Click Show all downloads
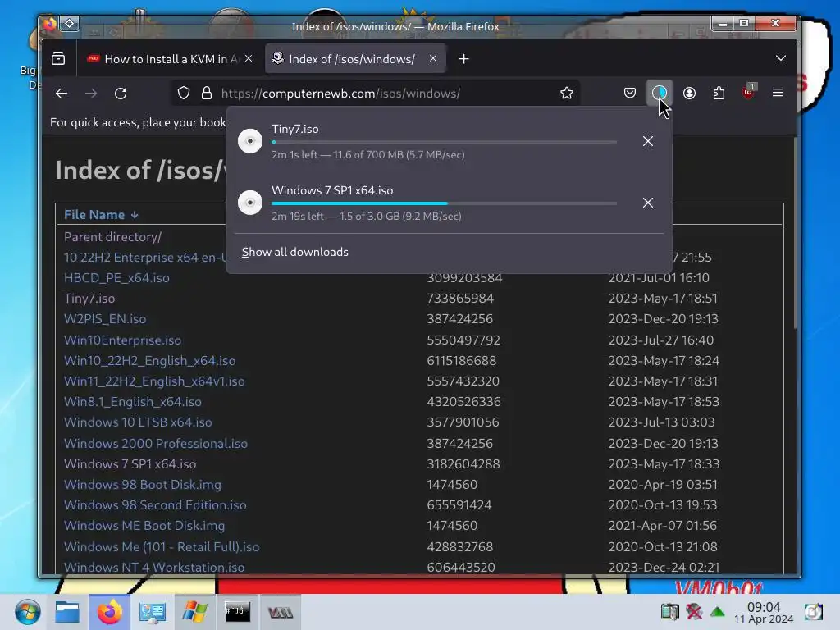The height and width of the screenshot is (630, 840). (294, 252)
